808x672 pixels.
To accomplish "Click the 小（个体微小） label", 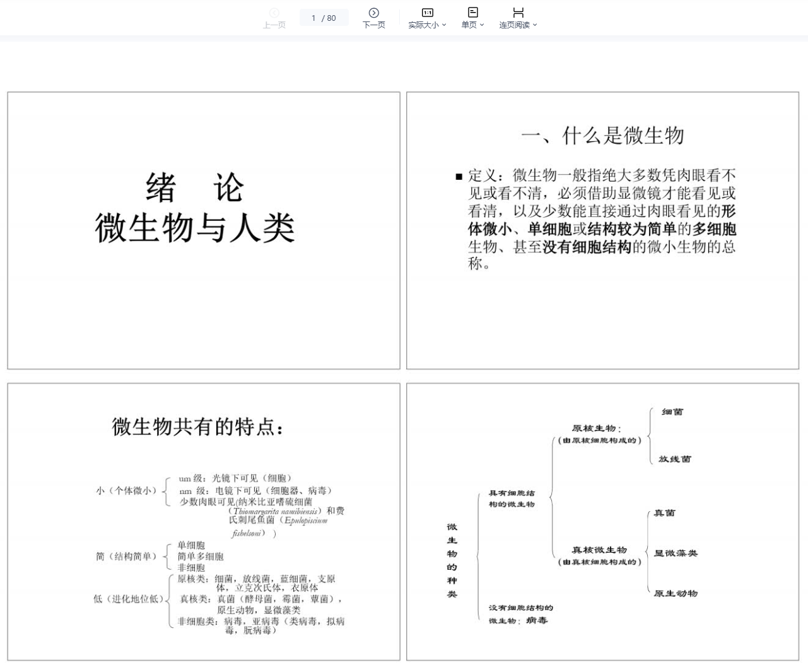I will 126,491.
